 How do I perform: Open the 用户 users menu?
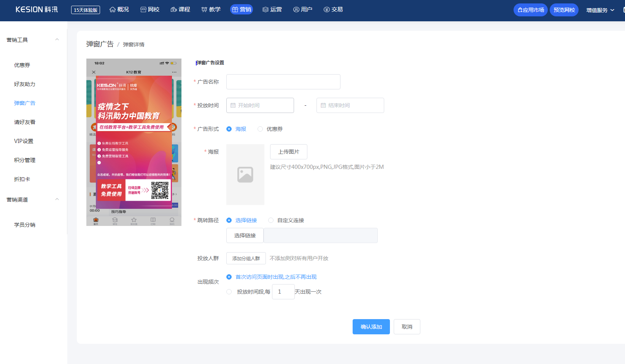coord(302,10)
